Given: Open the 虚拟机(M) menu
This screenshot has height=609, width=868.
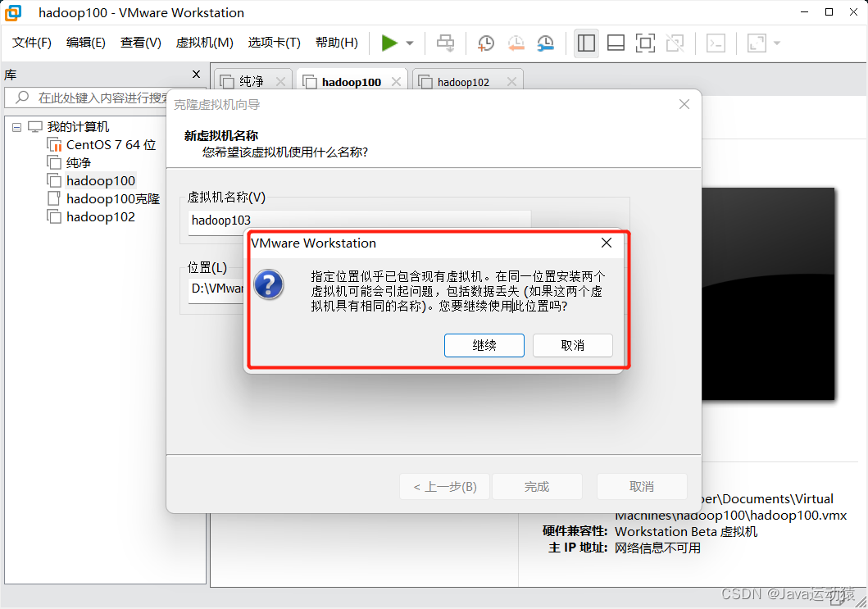Looking at the screenshot, I should pyautogui.click(x=204, y=43).
